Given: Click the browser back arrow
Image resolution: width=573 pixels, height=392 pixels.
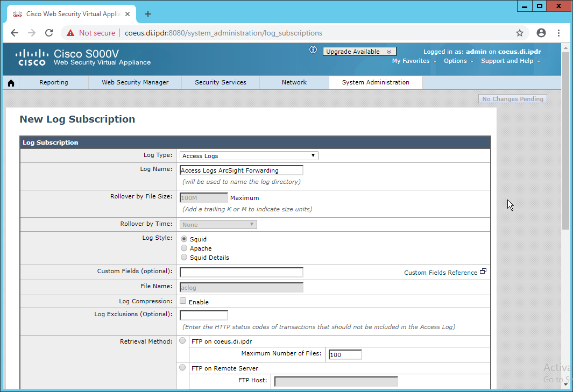Looking at the screenshot, I should 15,33.
